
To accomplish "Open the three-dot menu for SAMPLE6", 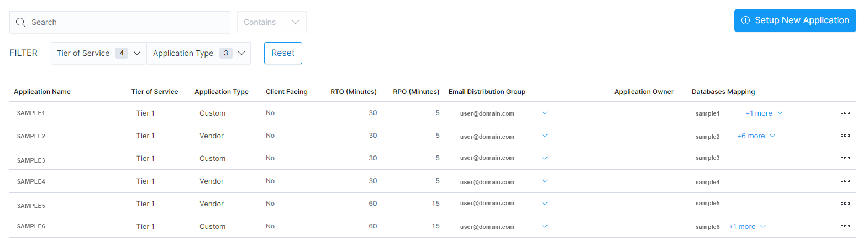I will click(845, 226).
